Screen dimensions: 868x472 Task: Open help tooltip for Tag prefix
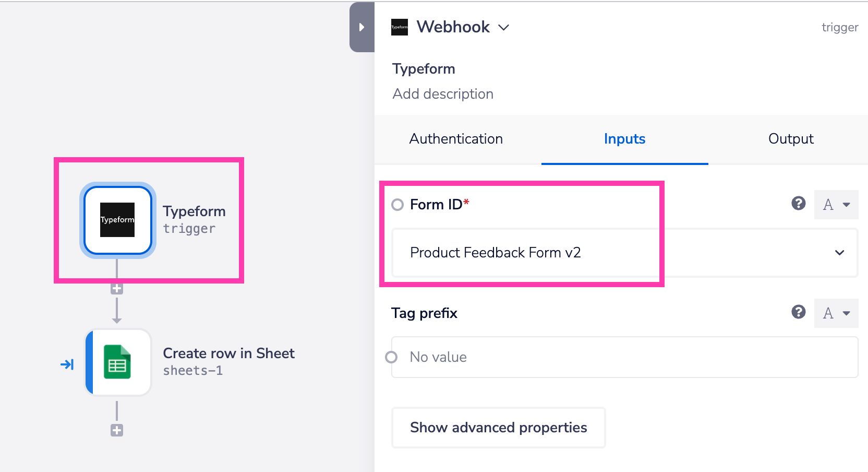[798, 313]
